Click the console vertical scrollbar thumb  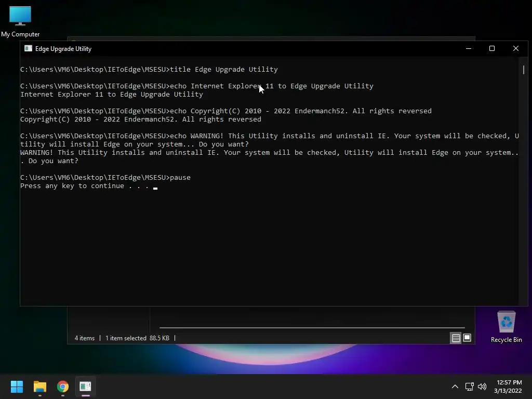pos(524,70)
